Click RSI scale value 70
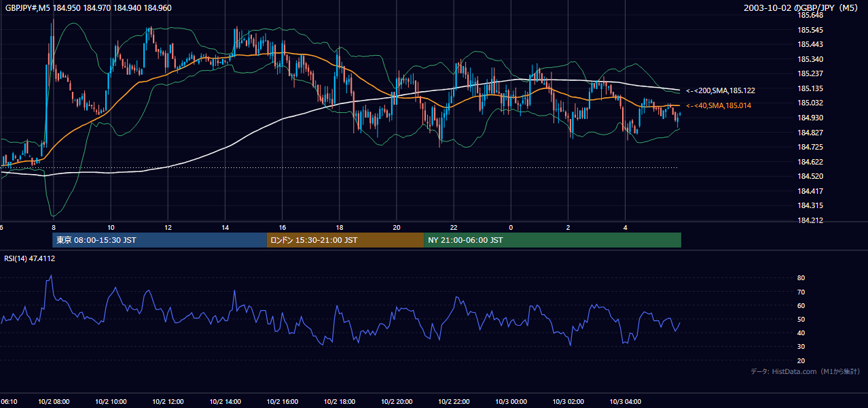Viewport: 868px width, 408px height. pyautogui.click(x=801, y=292)
